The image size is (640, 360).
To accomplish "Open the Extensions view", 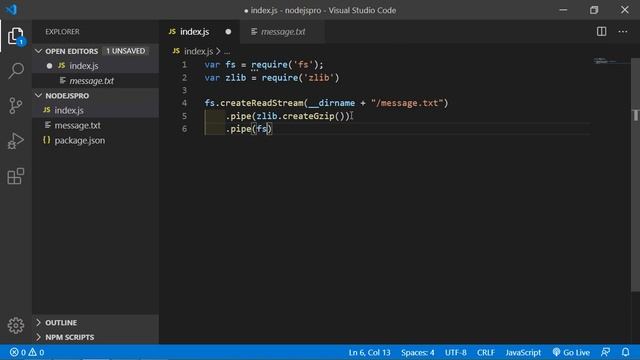I will point(16,176).
